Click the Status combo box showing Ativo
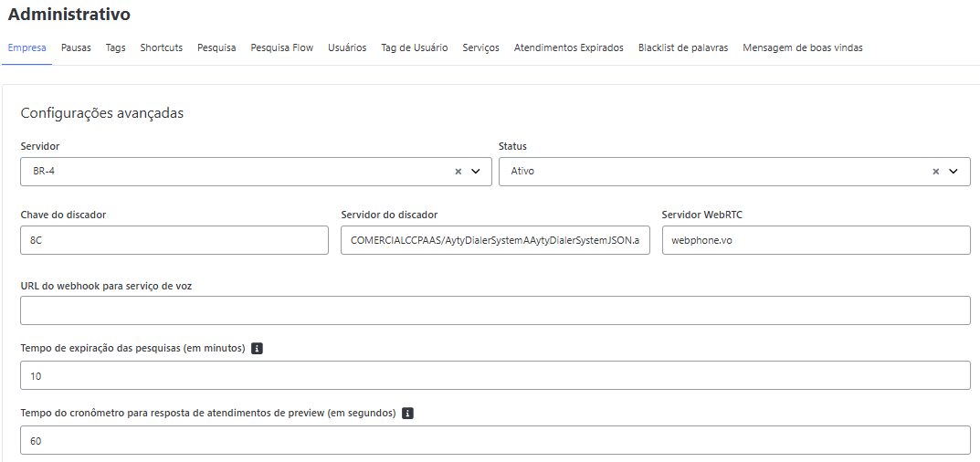This screenshot has height=462, width=980. pyautogui.click(x=734, y=172)
